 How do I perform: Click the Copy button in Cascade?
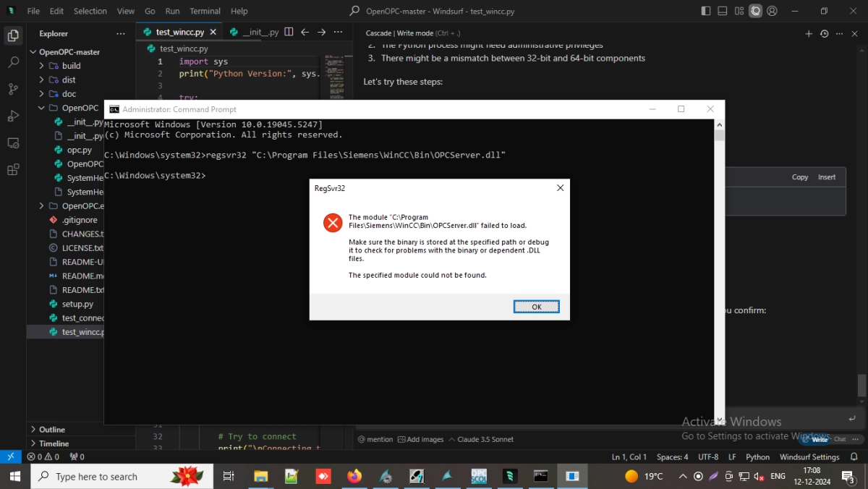[x=800, y=177]
